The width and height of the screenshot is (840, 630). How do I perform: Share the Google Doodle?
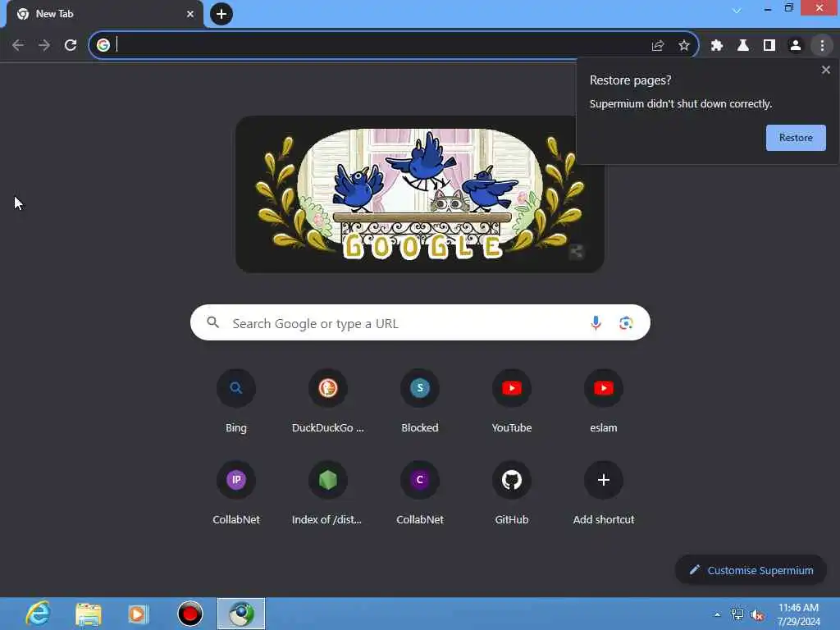[577, 251]
